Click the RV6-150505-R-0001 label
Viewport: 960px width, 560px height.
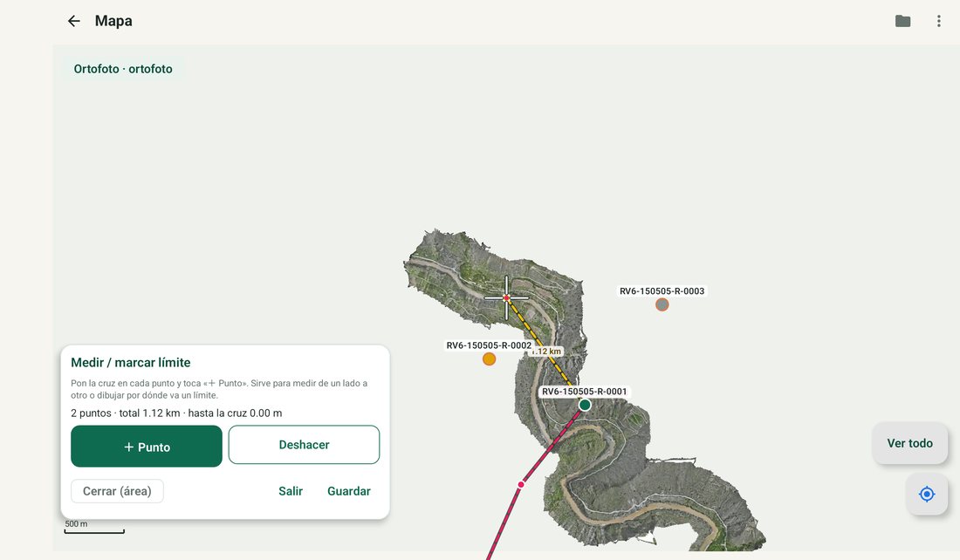pos(584,392)
